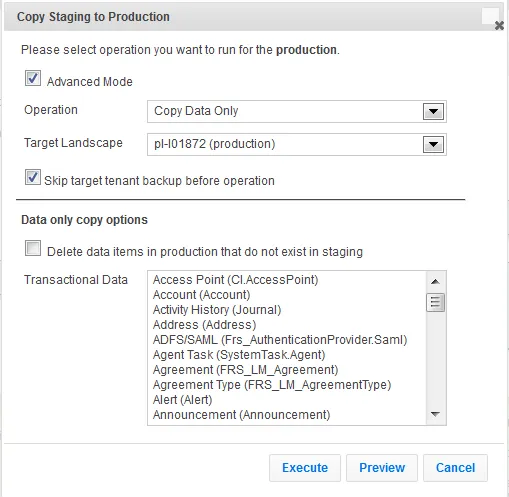Select Account (Account) list item
The image size is (509, 497).
point(201,295)
